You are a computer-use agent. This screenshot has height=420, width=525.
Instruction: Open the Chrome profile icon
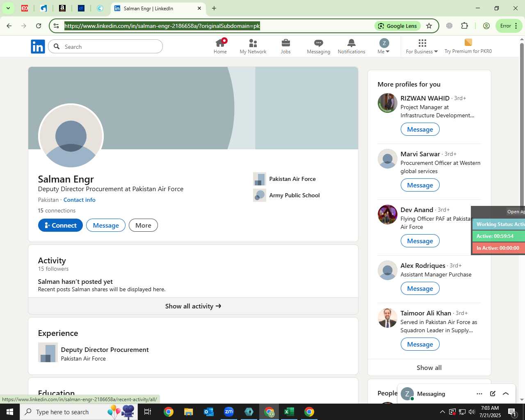486,26
